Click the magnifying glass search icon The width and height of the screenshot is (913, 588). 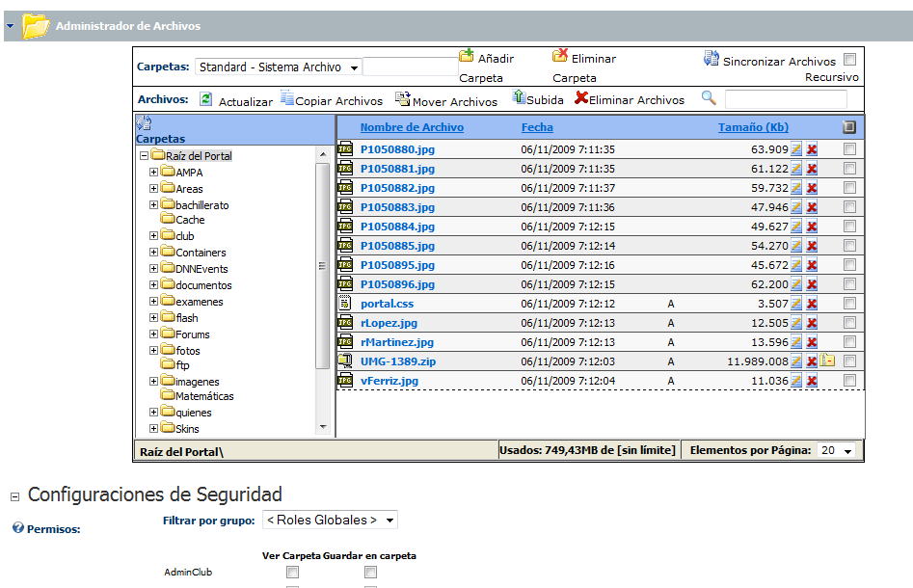[x=709, y=97]
